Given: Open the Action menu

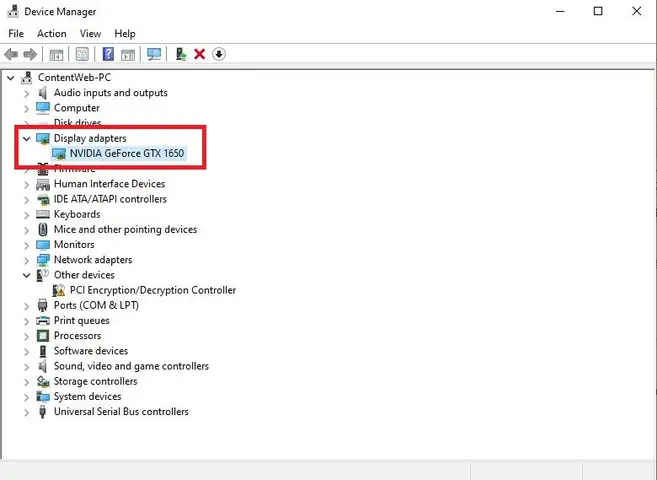Looking at the screenshot, I should (x=52, y=34).
